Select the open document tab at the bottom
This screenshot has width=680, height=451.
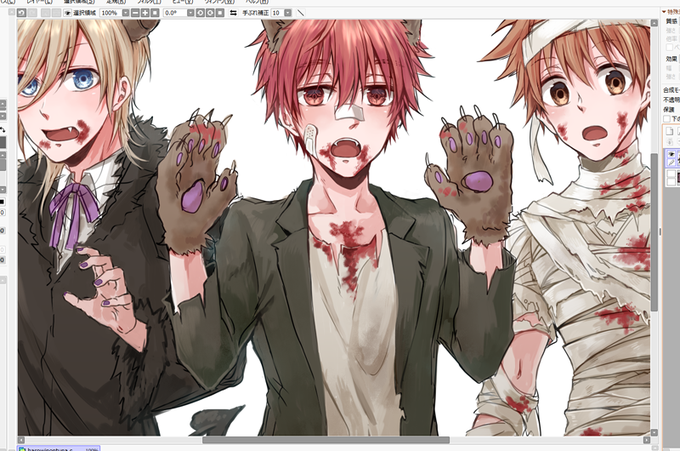click(x=59, y=448)
